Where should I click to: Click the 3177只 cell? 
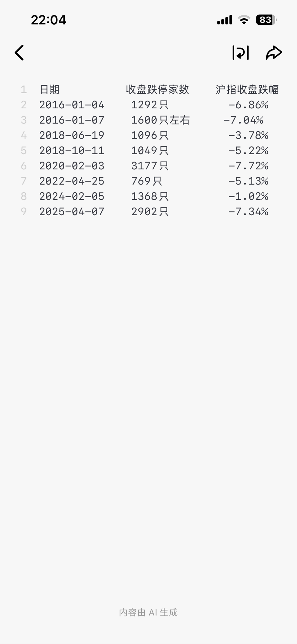150,166
